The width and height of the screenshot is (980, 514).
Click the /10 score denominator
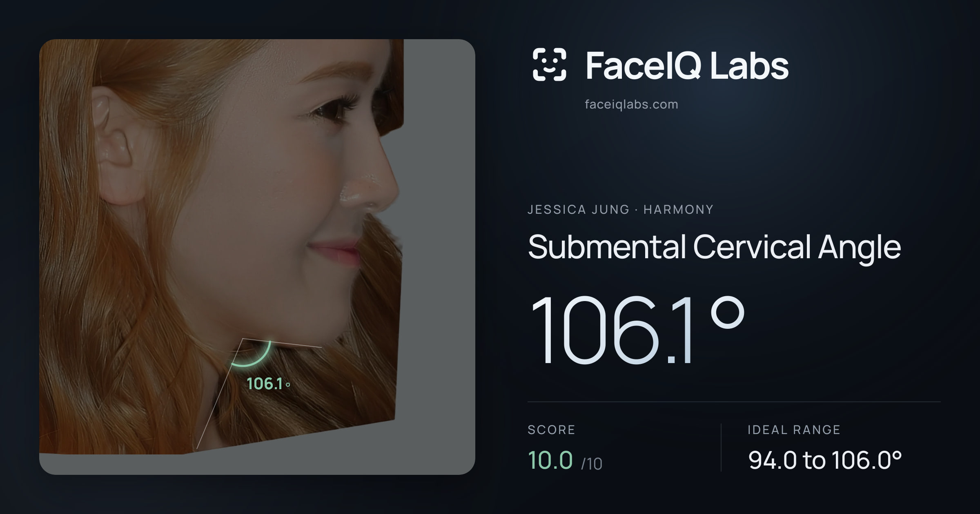[592, 464]
